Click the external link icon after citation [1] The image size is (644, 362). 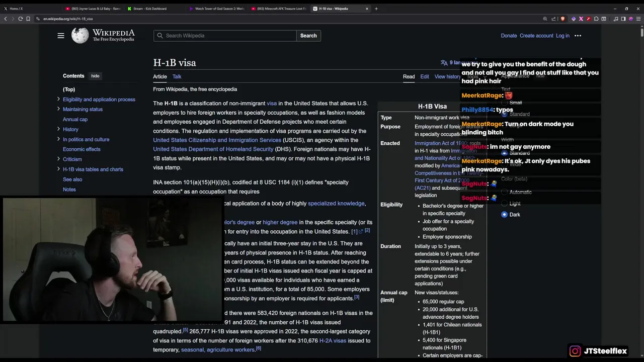[x=361, y=232]
